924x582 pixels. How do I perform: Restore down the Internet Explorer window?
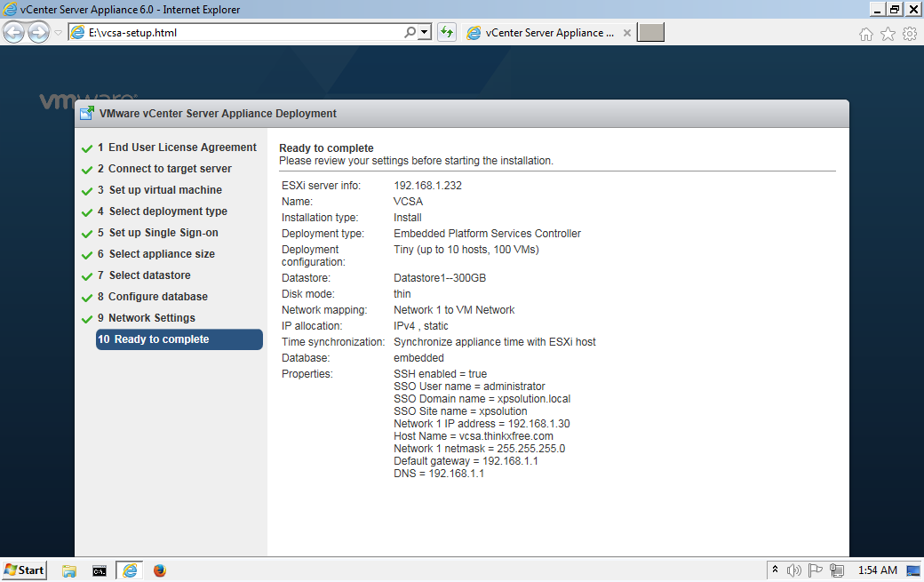pyautogui.click(x=895, y=10)
